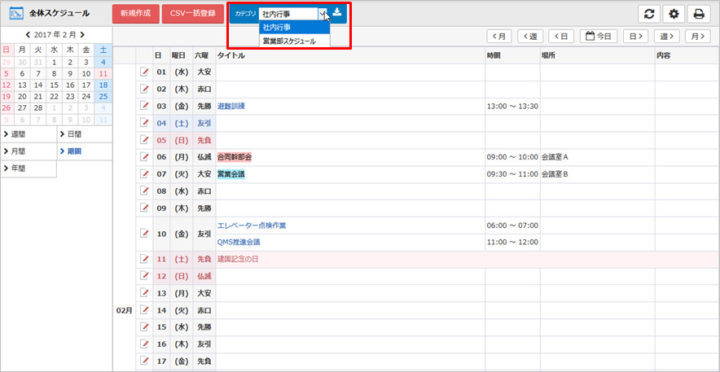Screen dimensions: 720x372
Task: Click edit pencil for day 07
Action: pyautogui.click(x=144, y=174)
